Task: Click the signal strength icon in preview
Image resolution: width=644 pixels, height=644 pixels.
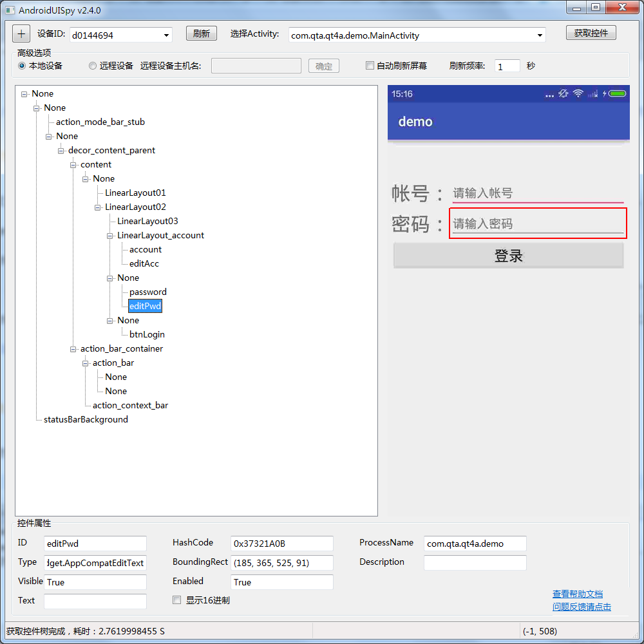Action: click(x=592, y=93)
